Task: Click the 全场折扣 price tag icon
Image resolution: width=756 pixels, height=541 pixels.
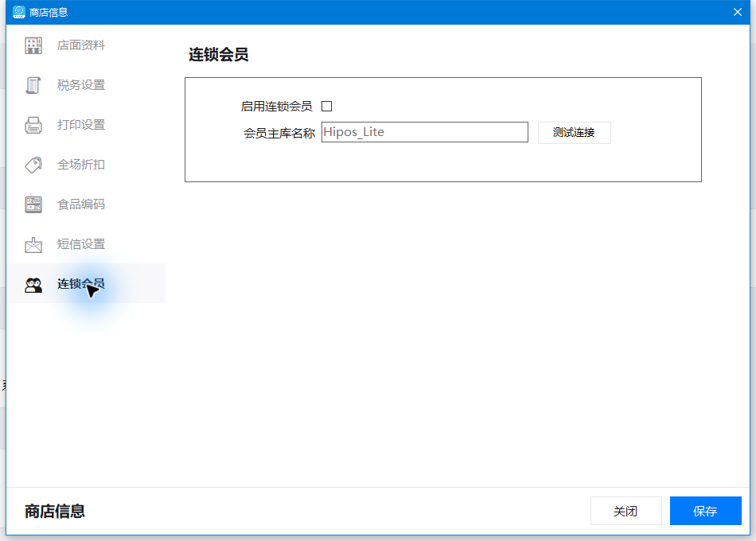Action: [x=33, y=165]
